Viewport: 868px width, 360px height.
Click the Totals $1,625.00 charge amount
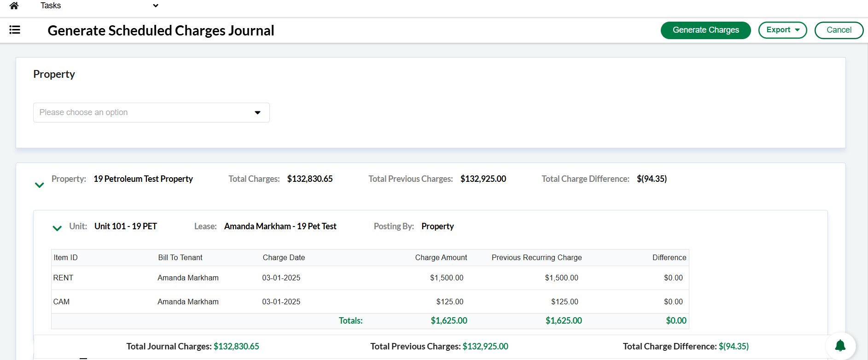449,320
